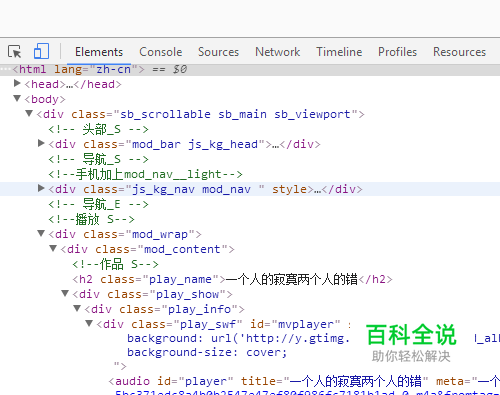Click the 作品 S comment line
The height and width of the screenshot is (395, 500).
(115, 264)
